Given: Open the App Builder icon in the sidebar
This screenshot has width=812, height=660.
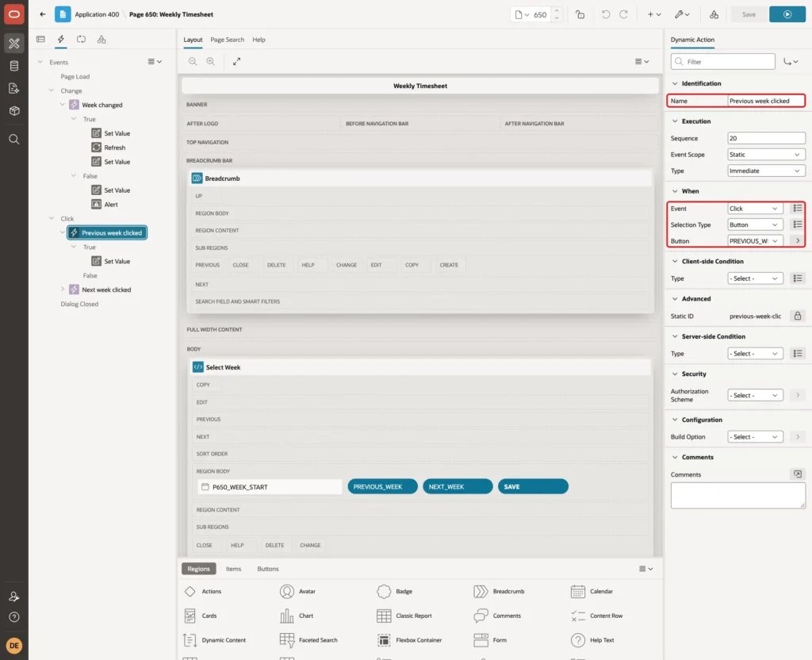Looking at the screenshot, I should [14, 44].
